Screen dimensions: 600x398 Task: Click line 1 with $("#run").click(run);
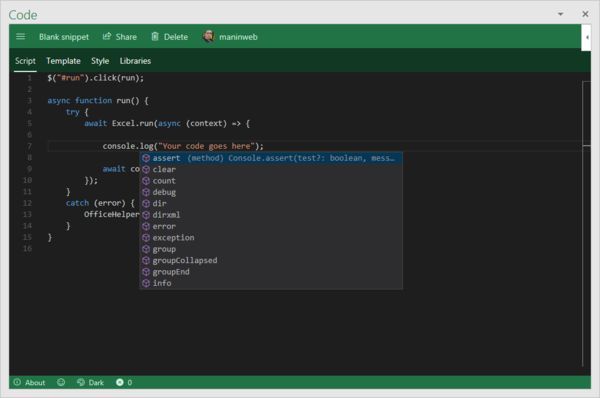click(96, 78)
